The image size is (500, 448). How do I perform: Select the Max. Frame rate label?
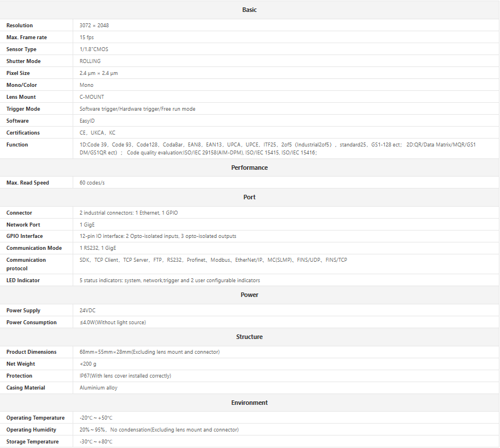(x=27, y=37)
